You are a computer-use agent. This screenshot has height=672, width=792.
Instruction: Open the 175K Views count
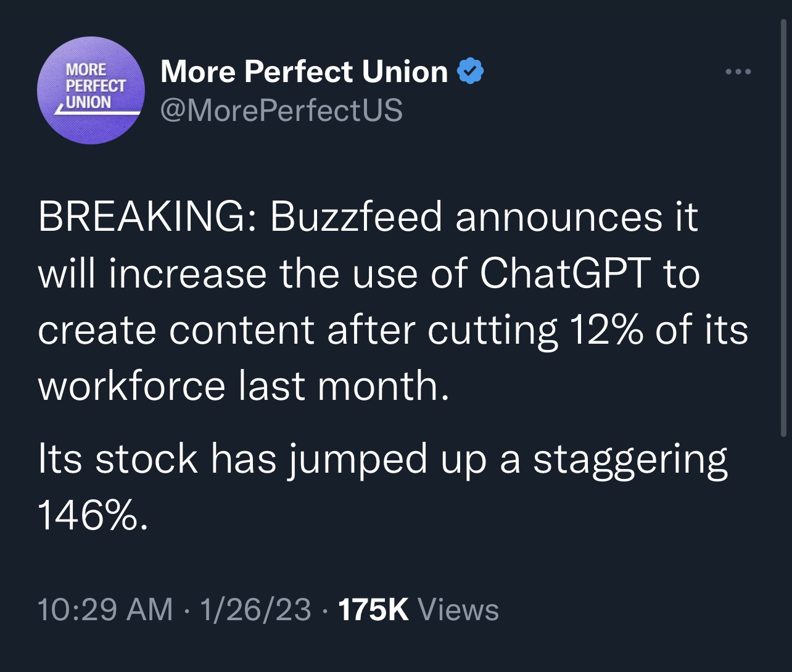tap(419, 610)
